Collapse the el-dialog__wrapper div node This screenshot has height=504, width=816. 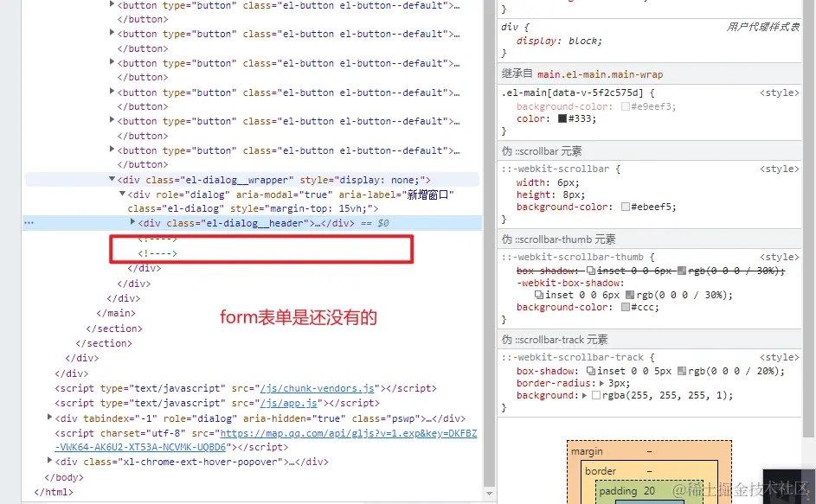click(112, 179)
